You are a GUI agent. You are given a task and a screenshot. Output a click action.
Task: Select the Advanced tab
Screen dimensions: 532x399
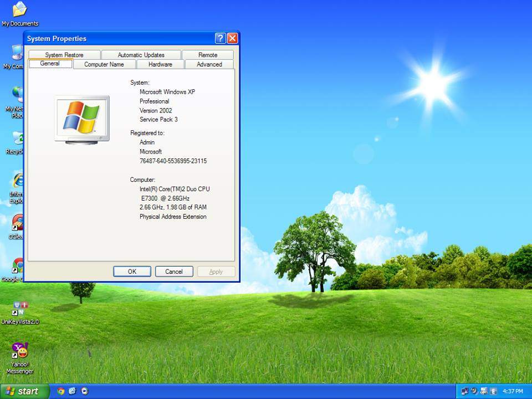(209, 64)
